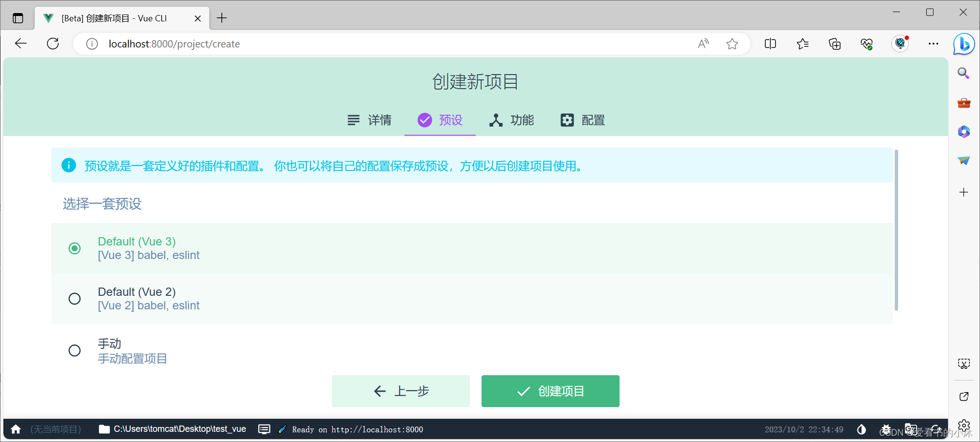Click the reset plugin API icon
980x442 pixels.
pyautogui.click(x=935, y=429)
